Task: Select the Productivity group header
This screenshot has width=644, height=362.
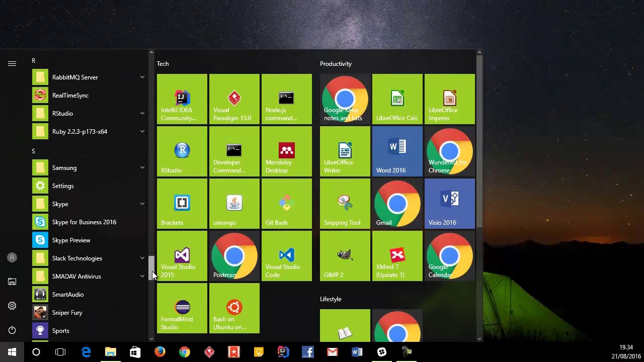Action: pyautogui.click(x=336, y=64)
